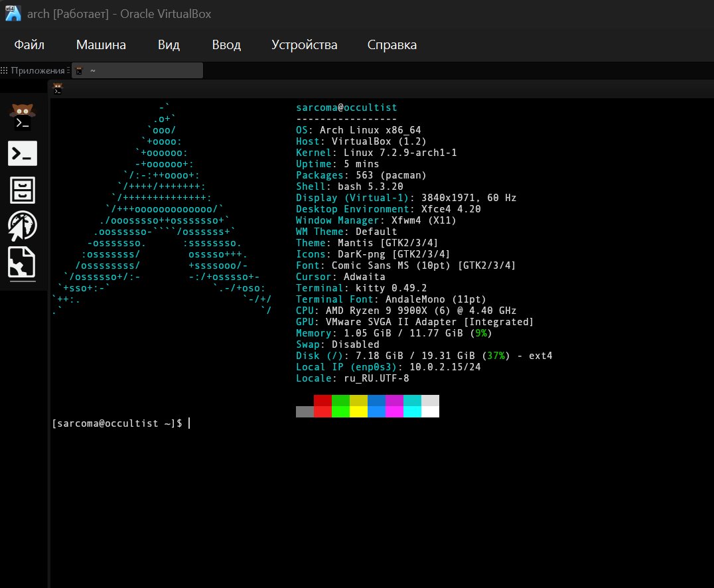Open the Устройства menu
The width and height of the screenshot is (714, 588).
(x=304, y=44)
